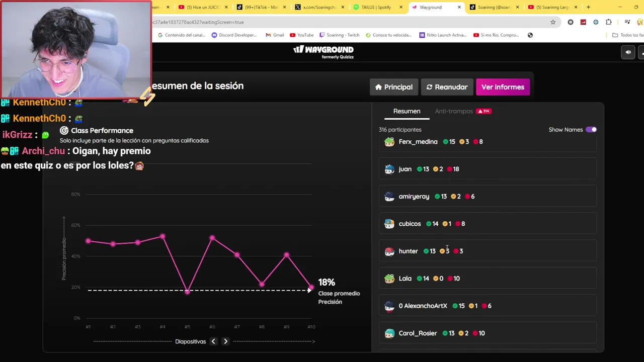Select participant Ferx_medina row
This screenshot has width=644, height=362.
point(488,142)
